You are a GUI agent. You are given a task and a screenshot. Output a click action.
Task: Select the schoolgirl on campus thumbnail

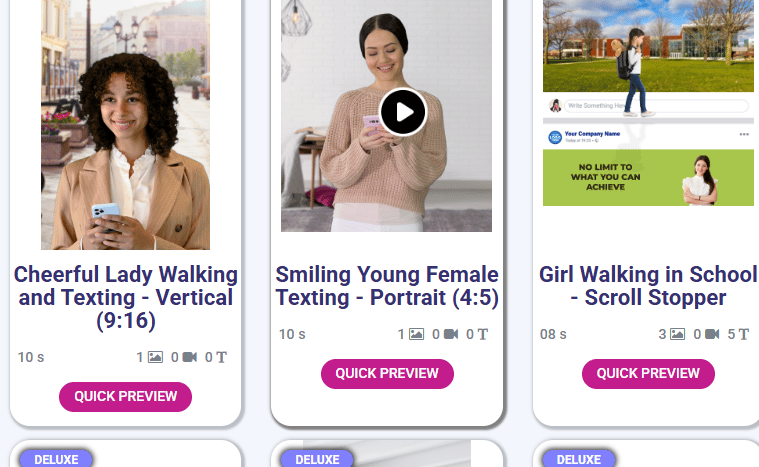pyautogui.click(x=648, y=46)
